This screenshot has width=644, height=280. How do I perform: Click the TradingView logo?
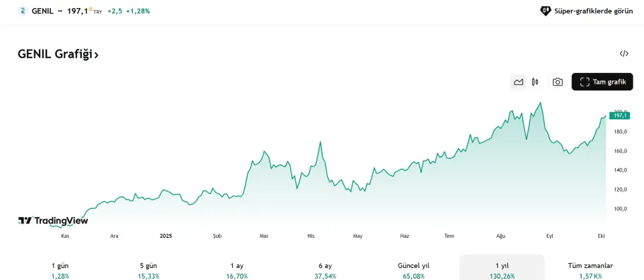53,220
